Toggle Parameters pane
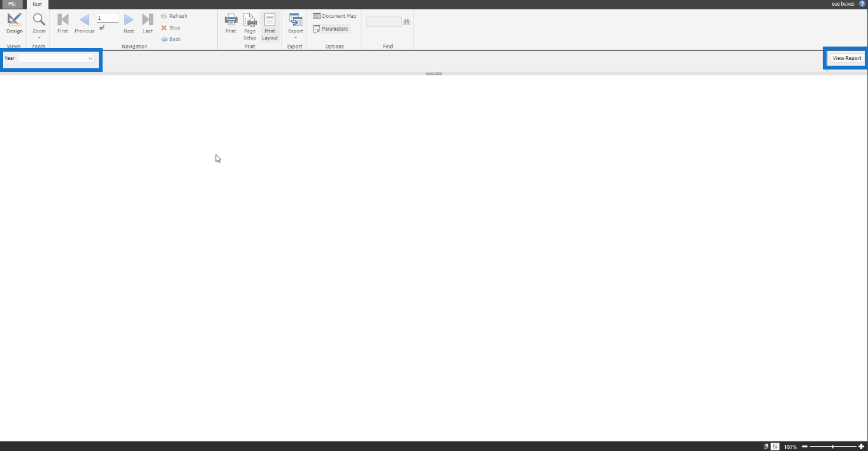This screenshot has height=451, width=868. click(x=331, y=29)
